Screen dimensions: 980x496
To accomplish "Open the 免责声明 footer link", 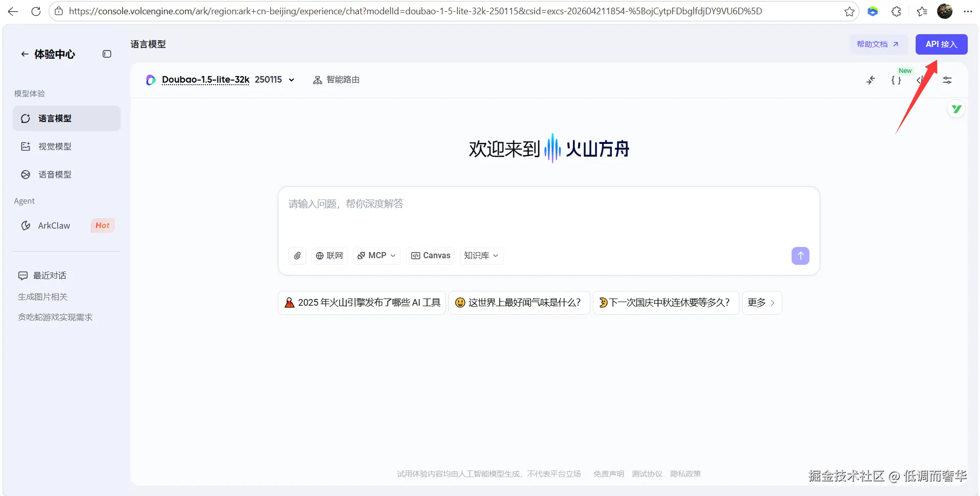I will point(609,474).
